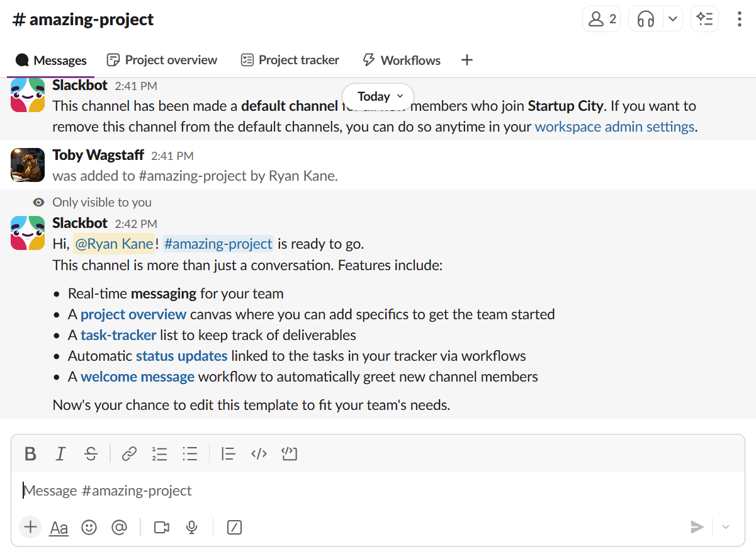756x556 pixels.
Task: Mention someone with the @ icon
Action: point(119,527)
